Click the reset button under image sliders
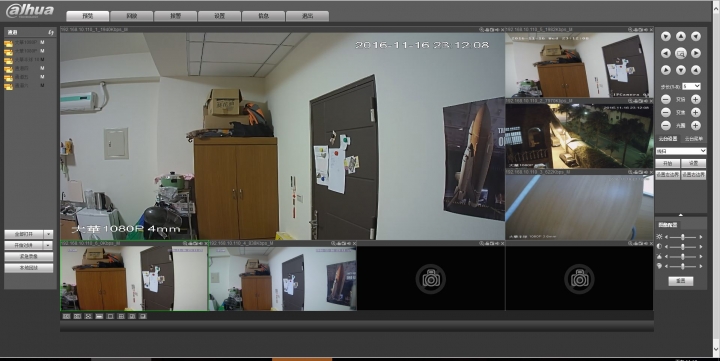 (x=681, y=281)
